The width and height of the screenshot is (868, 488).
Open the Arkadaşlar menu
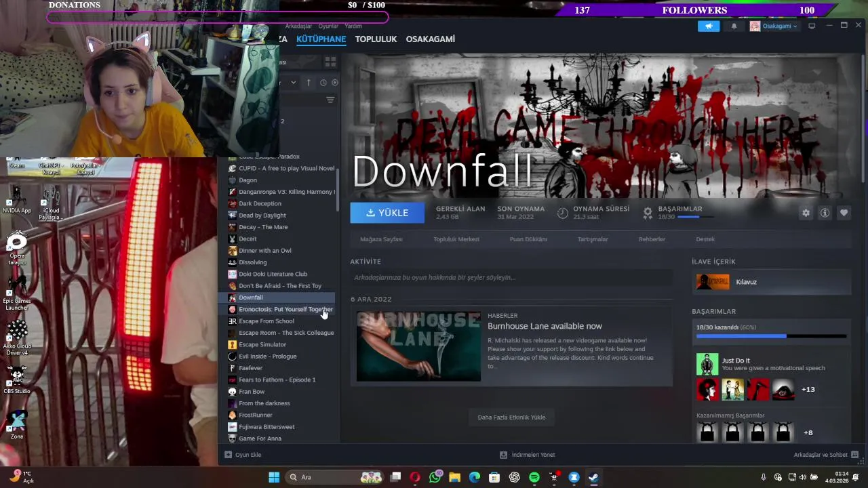coord(299,26)
